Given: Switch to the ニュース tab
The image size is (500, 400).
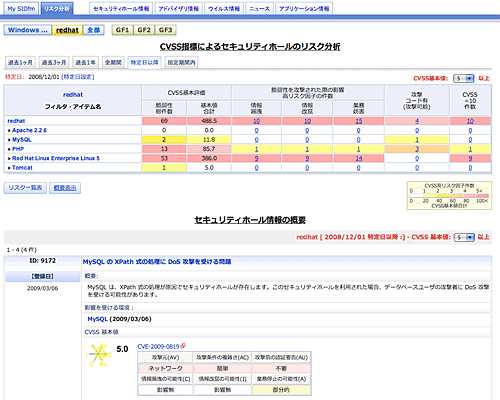Looking at the screenshot, I should pyautogui.click(x=259, y=9).
